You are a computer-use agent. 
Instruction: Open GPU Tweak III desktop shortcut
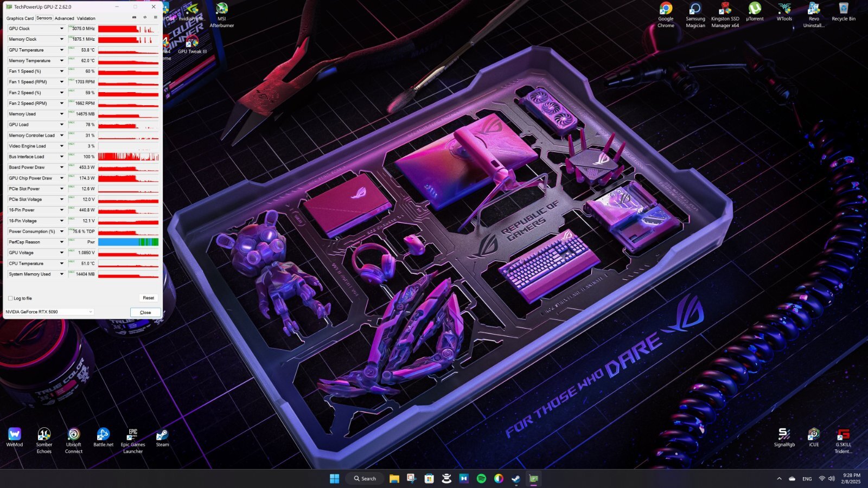[x=192, y=45]
